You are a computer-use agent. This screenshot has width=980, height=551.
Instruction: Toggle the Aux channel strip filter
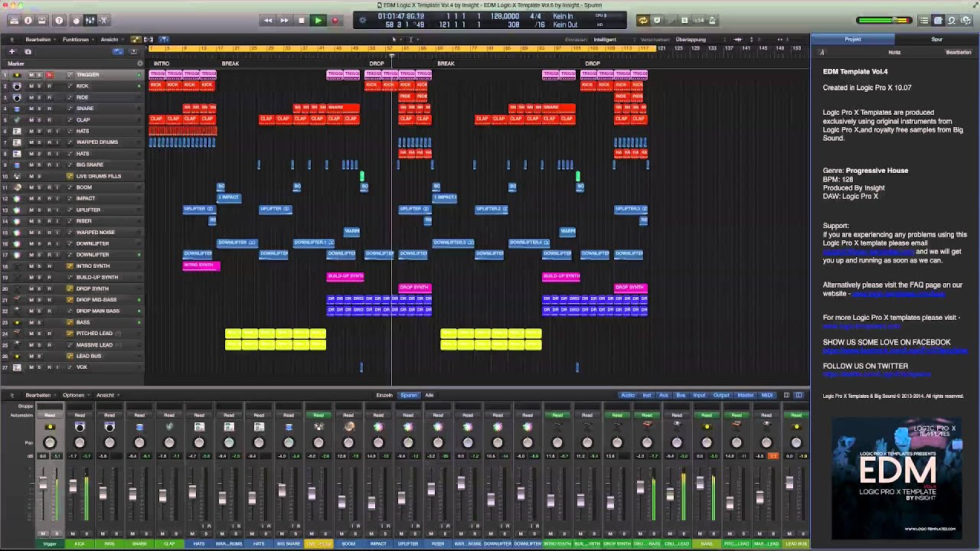(x=664, y=395)
